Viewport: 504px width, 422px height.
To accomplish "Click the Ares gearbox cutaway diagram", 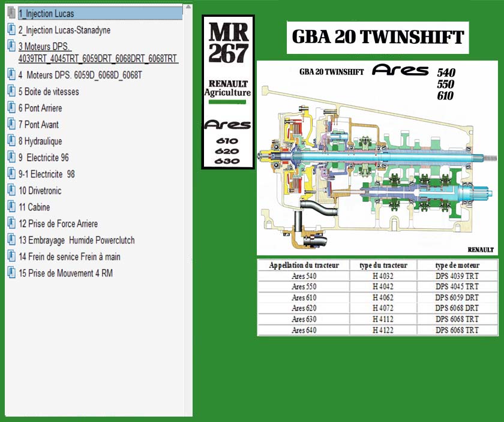I will (377, 158).
